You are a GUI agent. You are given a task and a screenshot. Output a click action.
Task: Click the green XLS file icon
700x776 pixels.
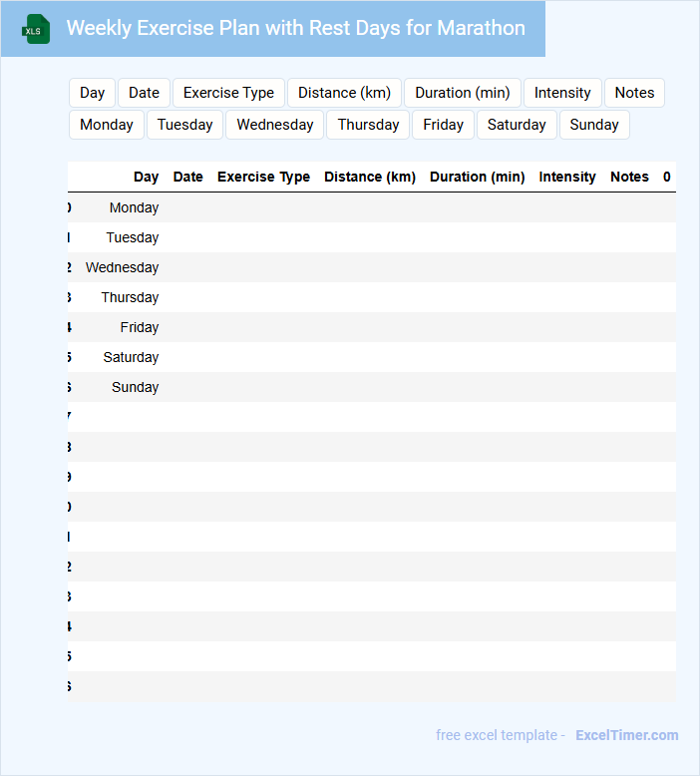36,29
